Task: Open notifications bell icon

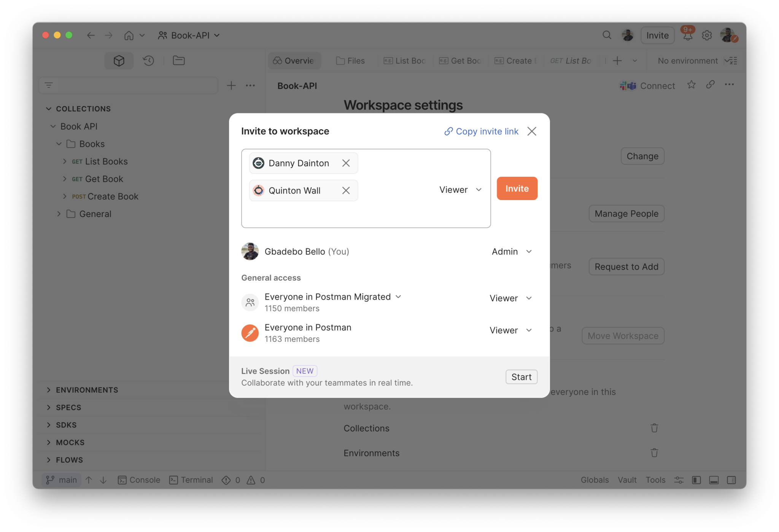Action: coord(688,35)
